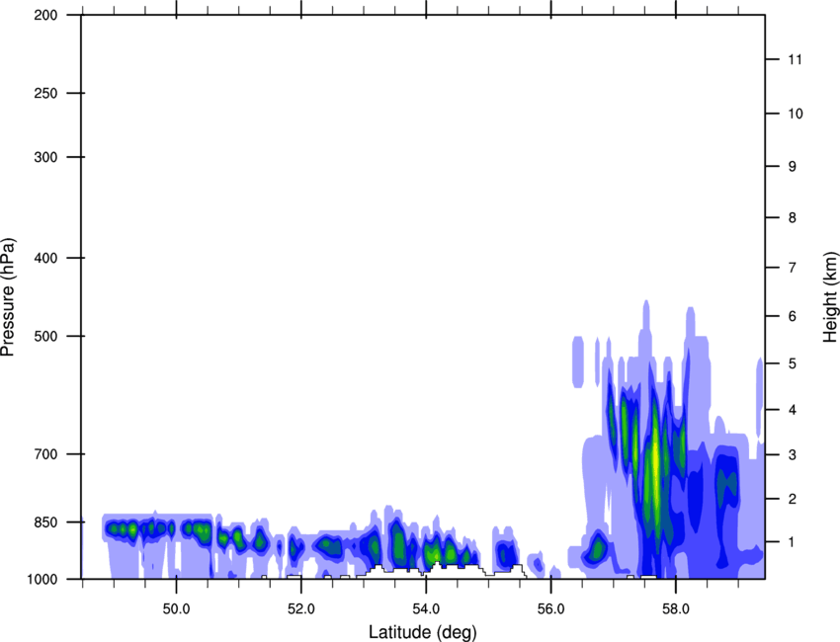Click the 52.0 latitude tick label
Viewport: 840px width, 642px height.
click(x=301, y=608)
